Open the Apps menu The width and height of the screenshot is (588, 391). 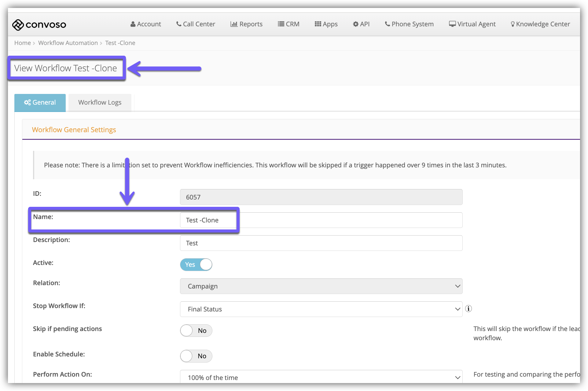[x=326, y=24]
